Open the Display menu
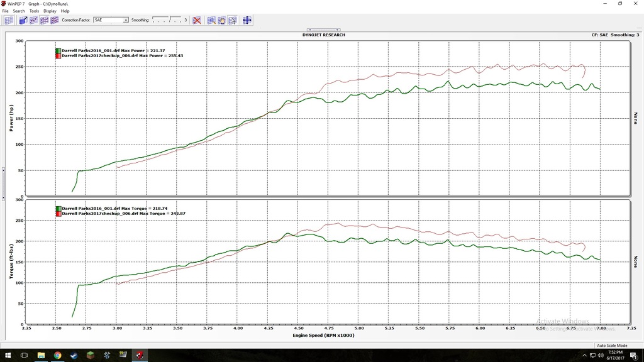The image size is (644, 362). point(49,10)
